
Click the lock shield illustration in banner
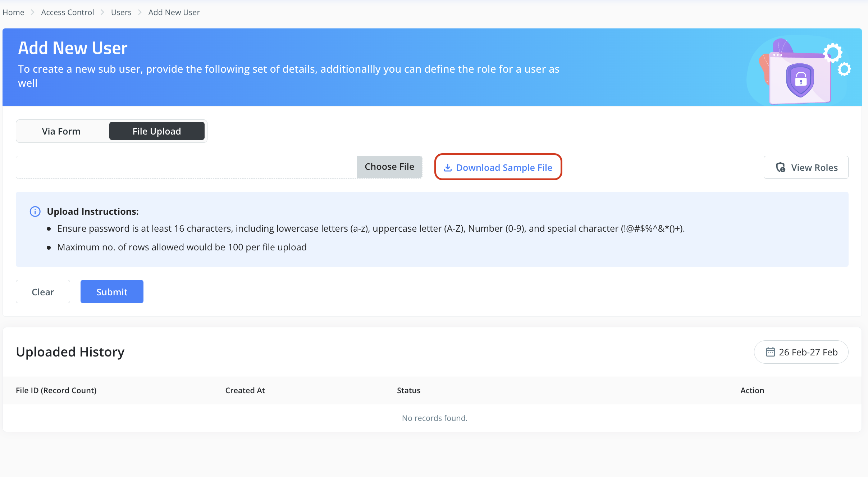(x=800, y=80)
